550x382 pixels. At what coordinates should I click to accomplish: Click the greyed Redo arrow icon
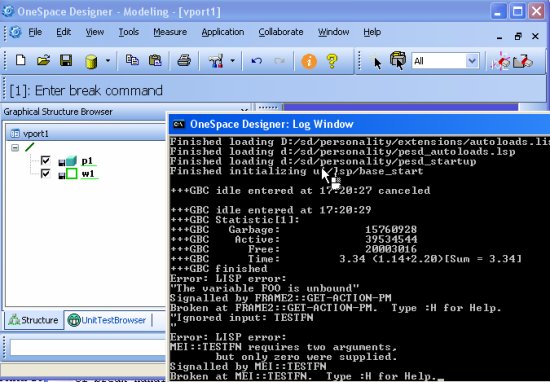point(280,61)
